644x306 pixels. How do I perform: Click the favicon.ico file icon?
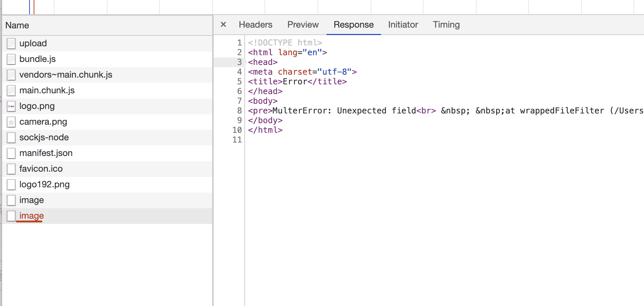11,169
